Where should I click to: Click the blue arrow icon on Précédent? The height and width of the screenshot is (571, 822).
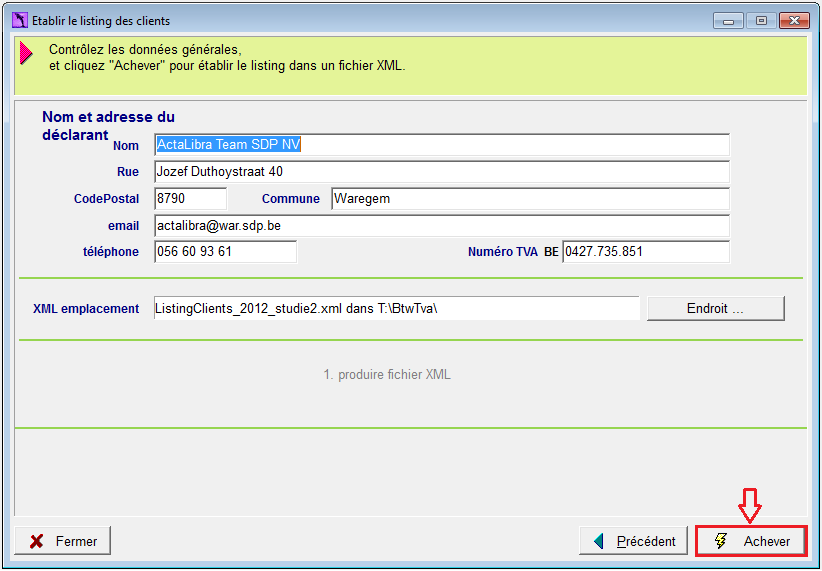click(599, 541)
